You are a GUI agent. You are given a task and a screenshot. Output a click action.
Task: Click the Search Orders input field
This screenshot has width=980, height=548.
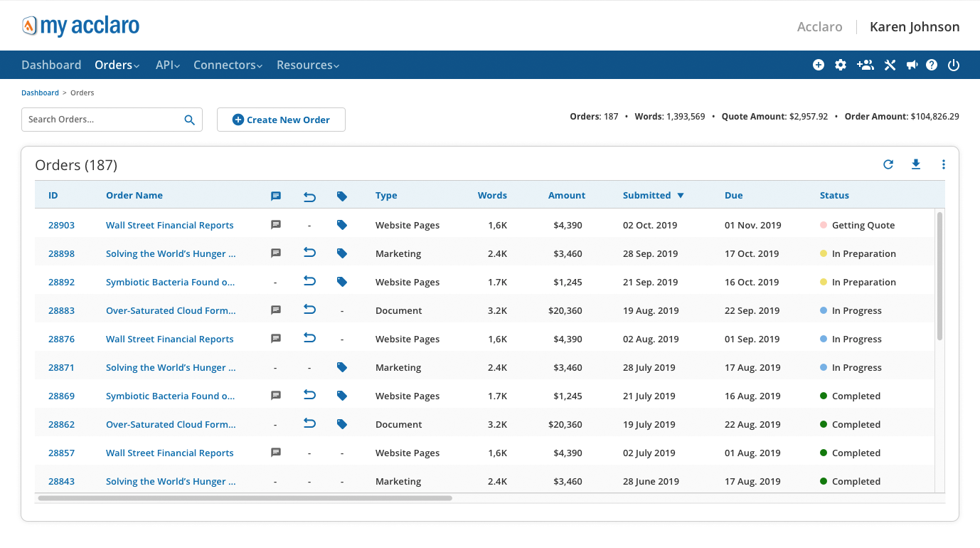click(103, 120)
